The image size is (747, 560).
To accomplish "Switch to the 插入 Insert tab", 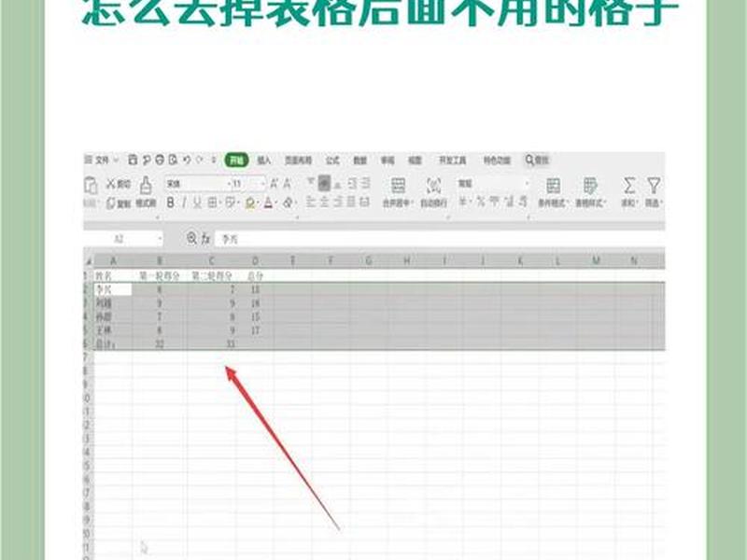I will pyautogui.click(x=264, y=161).
